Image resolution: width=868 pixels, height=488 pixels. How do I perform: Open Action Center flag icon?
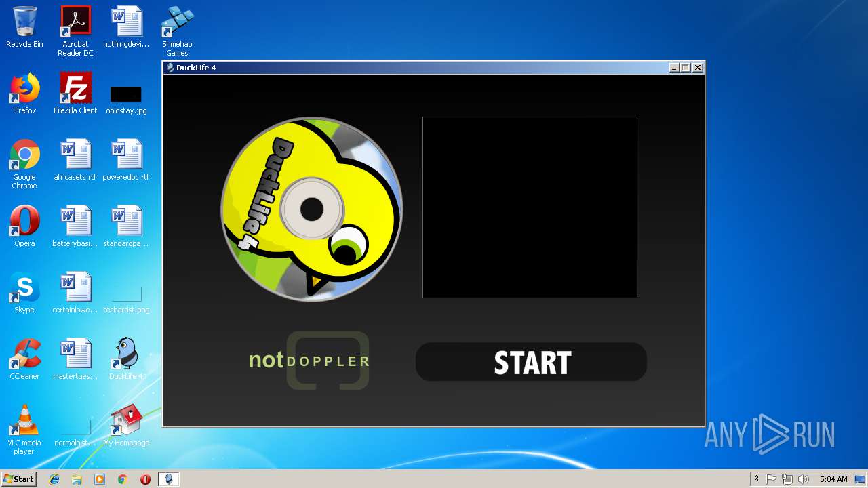coord(771,479)
